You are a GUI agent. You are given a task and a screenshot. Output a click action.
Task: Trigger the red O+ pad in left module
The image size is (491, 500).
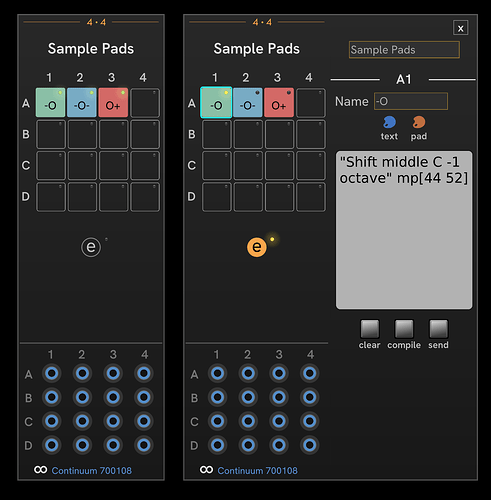[113, 103]
